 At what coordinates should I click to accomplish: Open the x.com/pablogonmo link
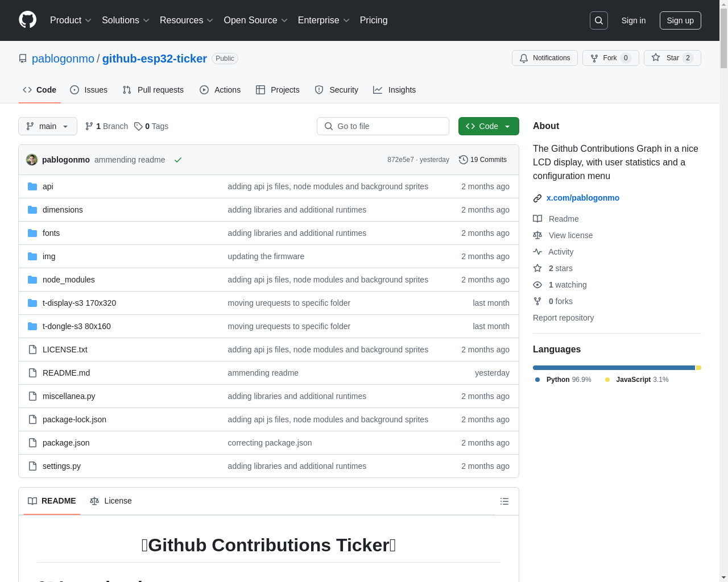pyautogui.click(x=583, y=198)
